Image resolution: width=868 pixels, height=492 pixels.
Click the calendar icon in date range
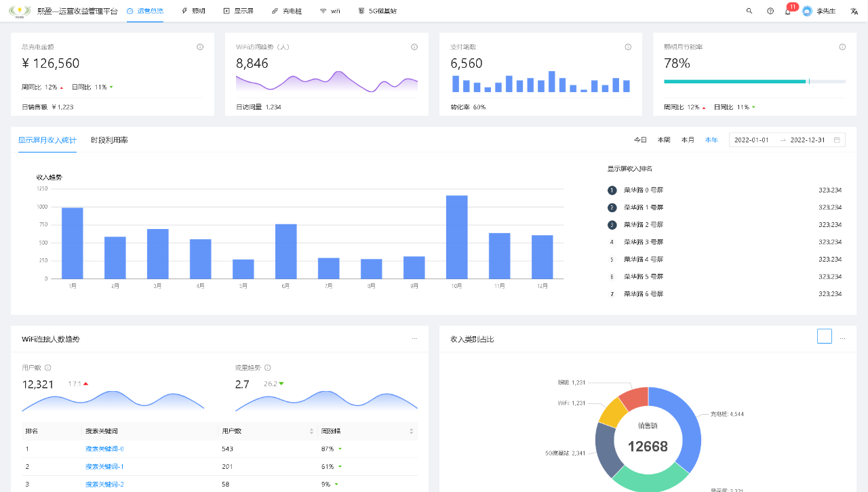coord(837,140)
